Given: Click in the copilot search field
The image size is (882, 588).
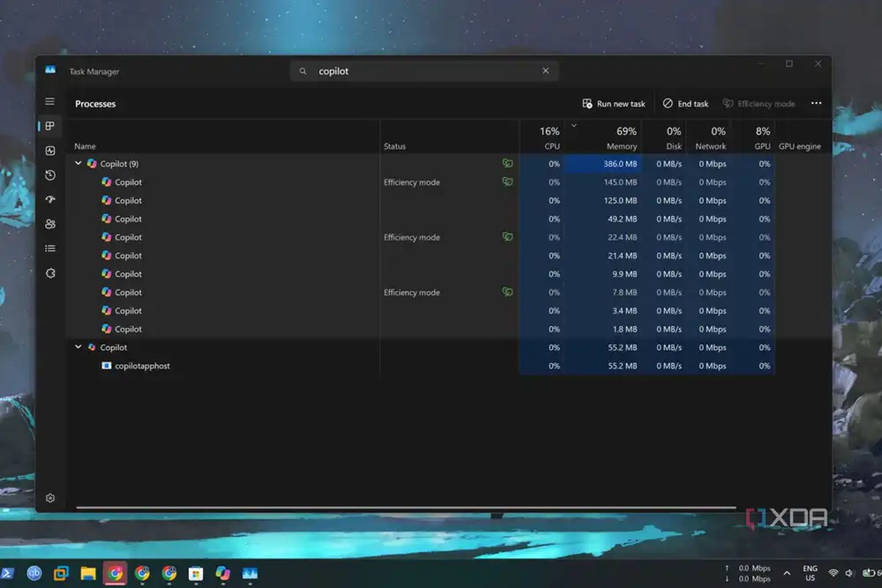Looking at the screenshot, I should (x=424, y=71).
